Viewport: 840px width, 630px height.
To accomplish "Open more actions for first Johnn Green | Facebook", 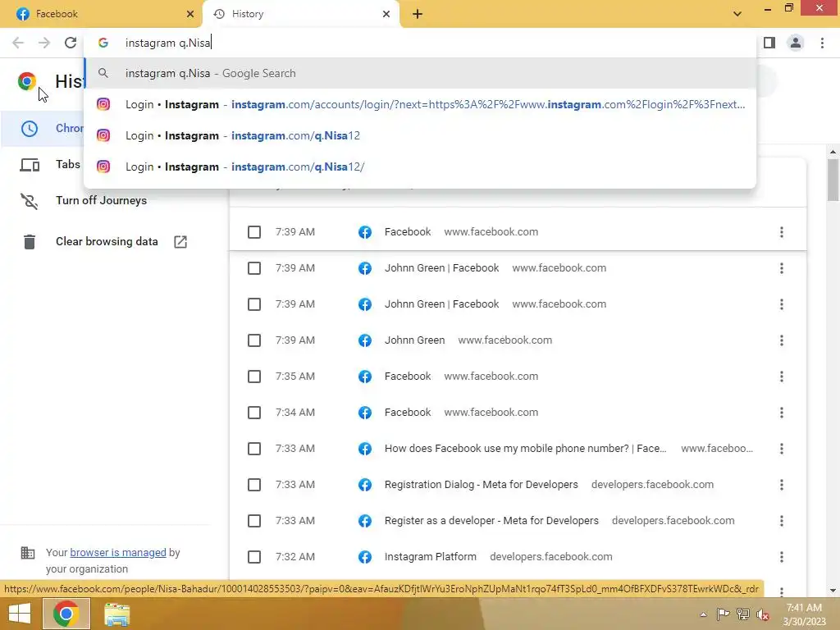I will pos(782,268).
